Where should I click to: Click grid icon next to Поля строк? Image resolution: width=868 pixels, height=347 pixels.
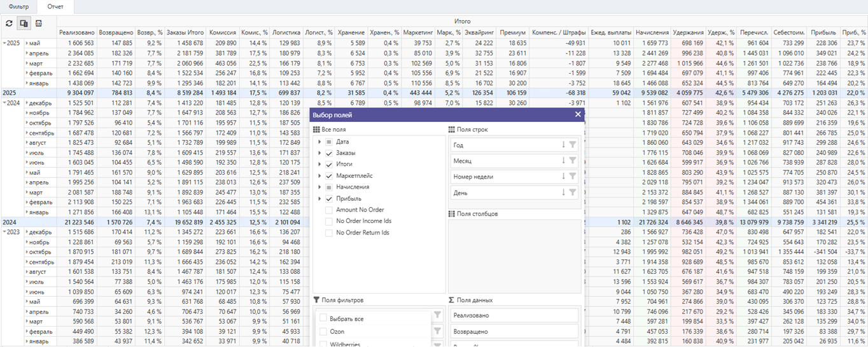click(452, 130)
